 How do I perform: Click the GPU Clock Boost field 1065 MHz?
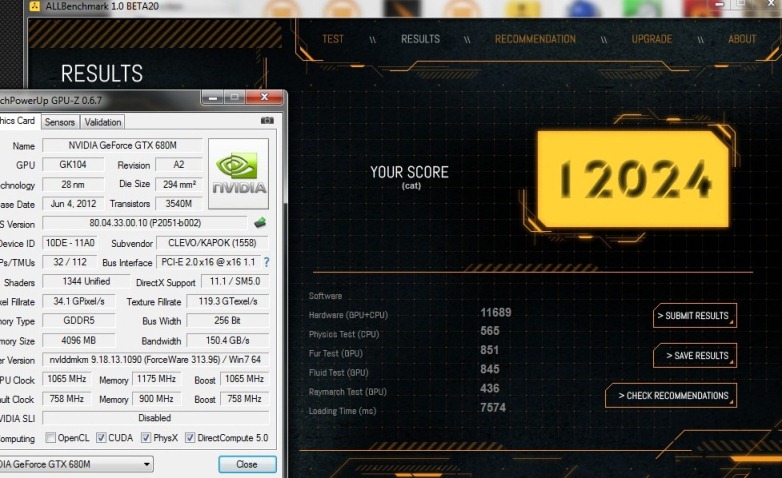click(244, 379)
